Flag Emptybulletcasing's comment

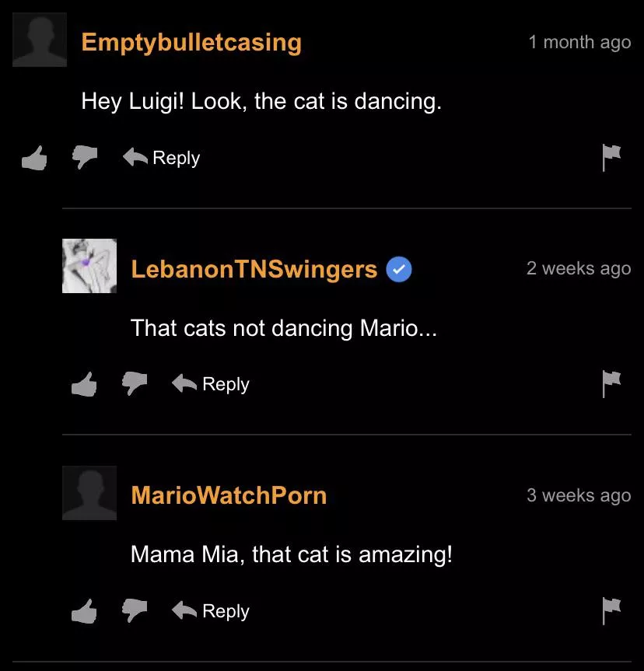pos(611,158)
